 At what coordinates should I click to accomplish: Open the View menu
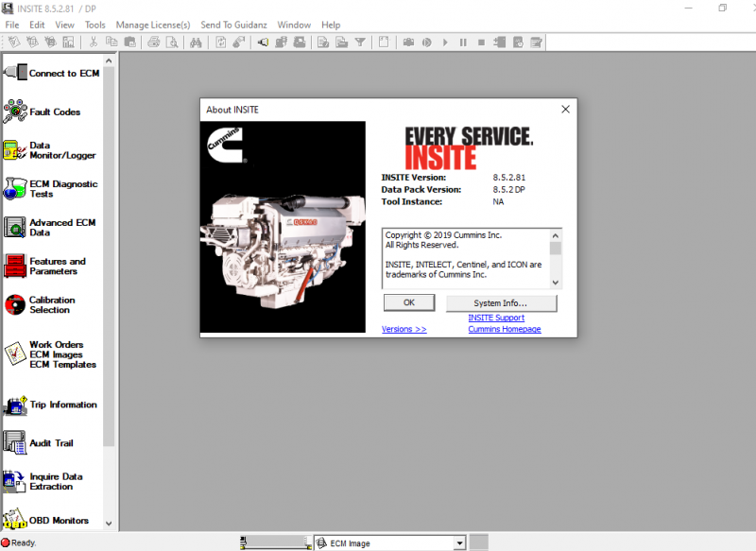(x=64, y=25)
